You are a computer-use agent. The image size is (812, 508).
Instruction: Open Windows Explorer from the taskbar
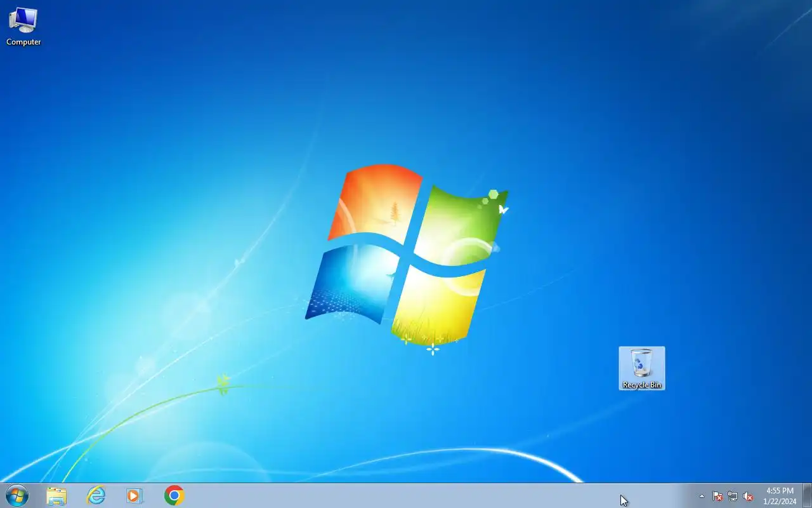click(x=56, y=496)
